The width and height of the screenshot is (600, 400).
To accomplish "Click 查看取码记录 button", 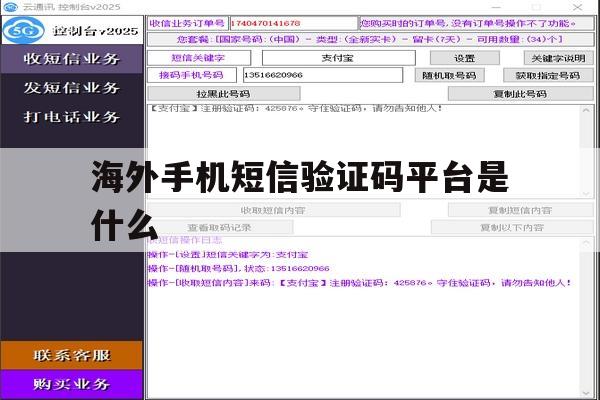I will point(220,227).
